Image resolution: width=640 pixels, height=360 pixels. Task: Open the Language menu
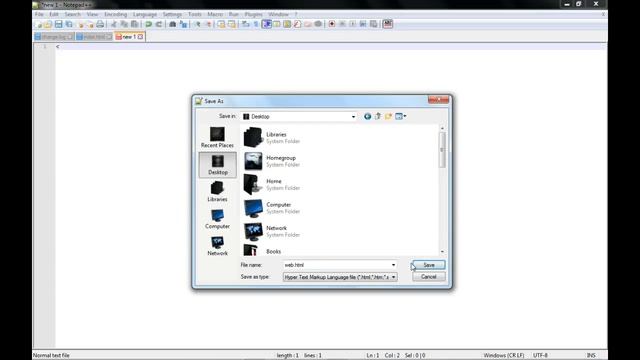click(145, 14)
